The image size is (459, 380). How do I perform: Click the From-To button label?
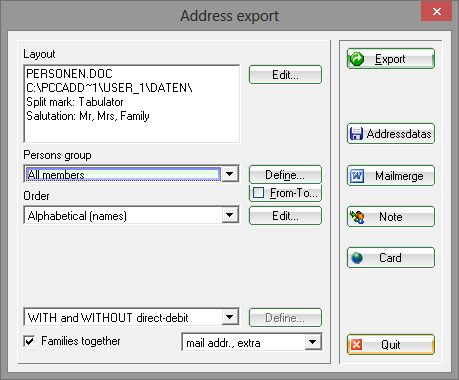(x=293, y=193)
